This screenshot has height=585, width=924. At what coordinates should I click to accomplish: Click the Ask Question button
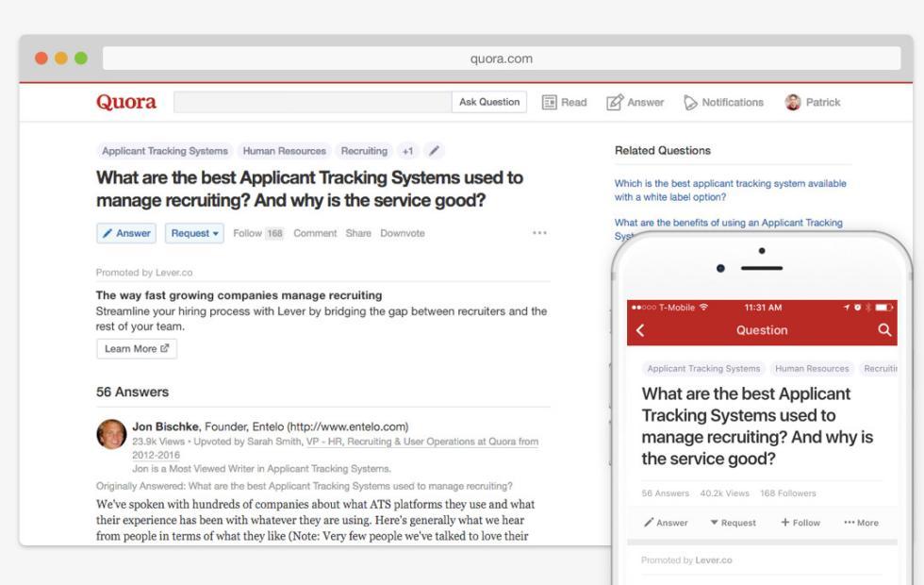(x=489, y=102)
